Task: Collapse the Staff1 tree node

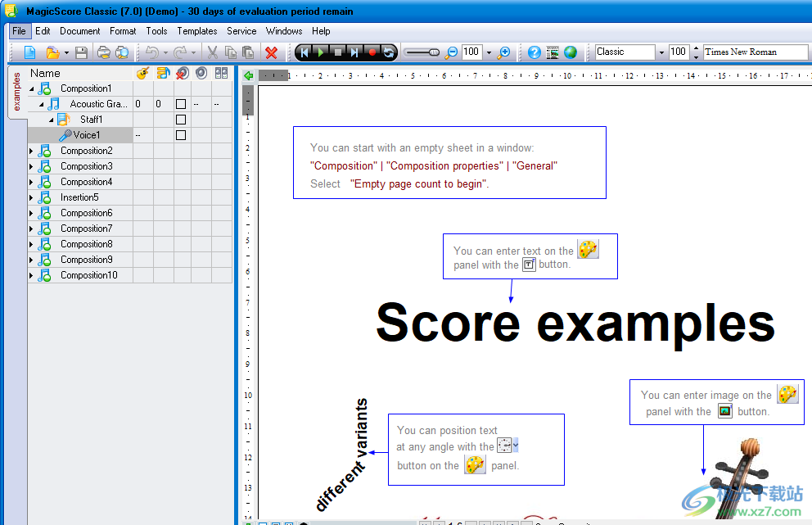Action: [52, 120]
